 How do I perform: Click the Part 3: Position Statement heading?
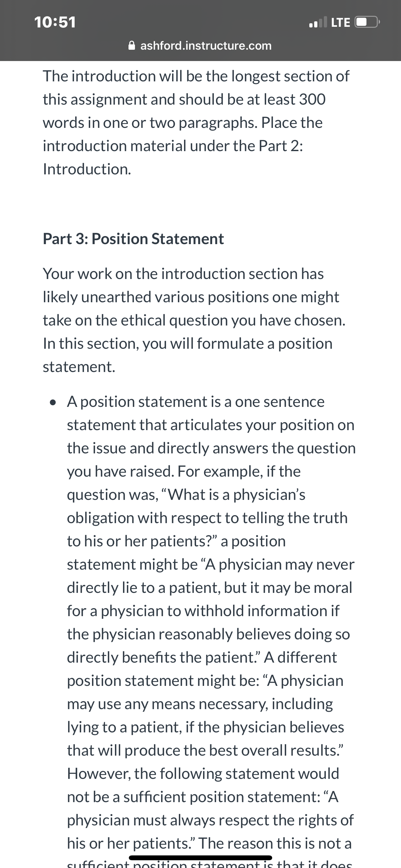tap(133, 239)
